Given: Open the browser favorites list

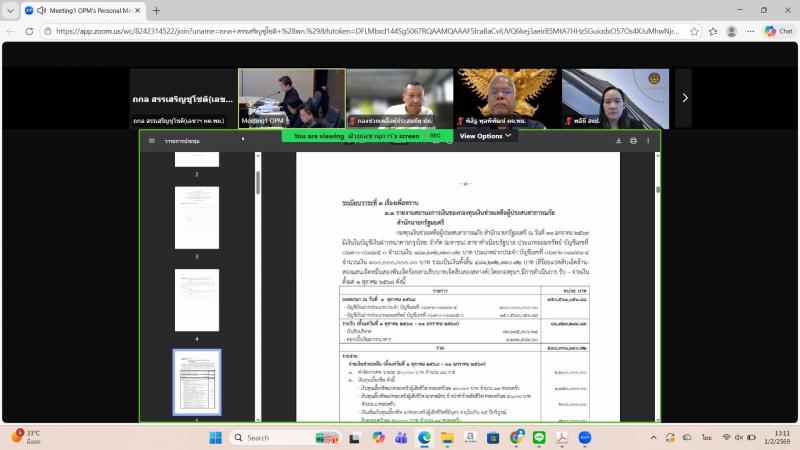Looking at the screenshot, I should pos(713,31).
